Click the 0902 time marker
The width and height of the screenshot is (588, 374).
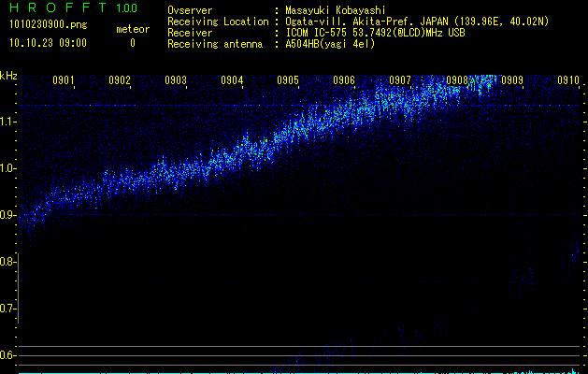point(120,80)
